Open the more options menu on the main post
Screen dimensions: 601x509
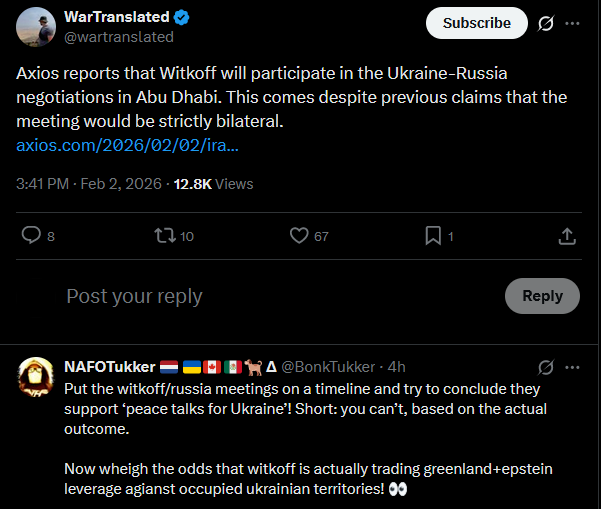(x=572, y=23)
